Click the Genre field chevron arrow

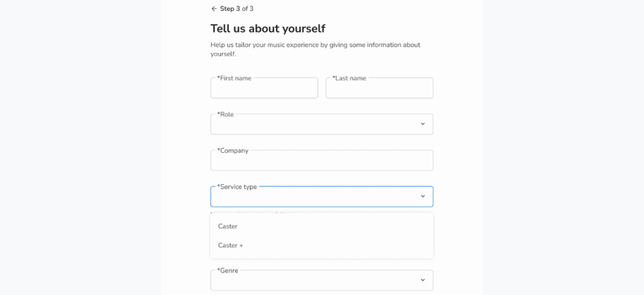423,280
